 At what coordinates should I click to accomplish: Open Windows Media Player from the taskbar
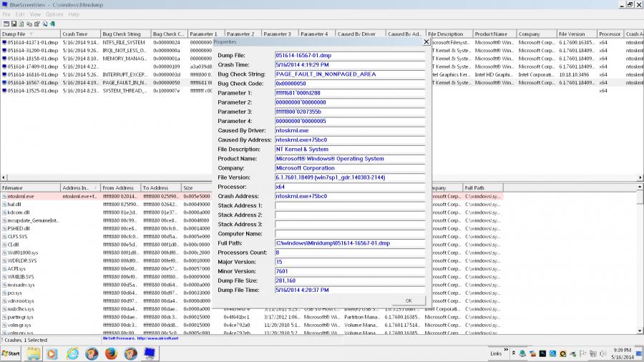tap(52, 353)
